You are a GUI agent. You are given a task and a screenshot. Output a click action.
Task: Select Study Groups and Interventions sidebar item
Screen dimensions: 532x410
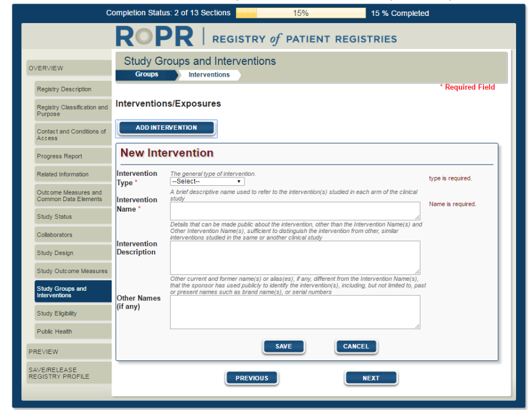coord(73,291)
